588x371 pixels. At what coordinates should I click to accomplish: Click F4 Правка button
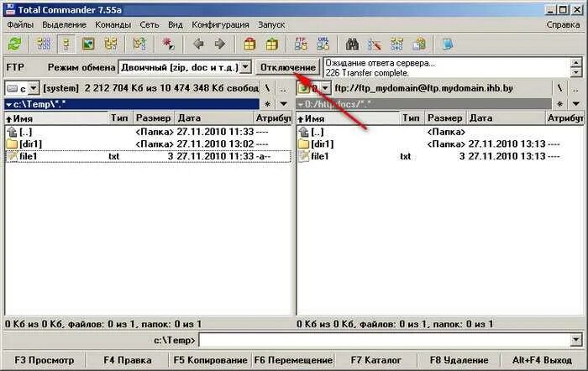point(128,360)
